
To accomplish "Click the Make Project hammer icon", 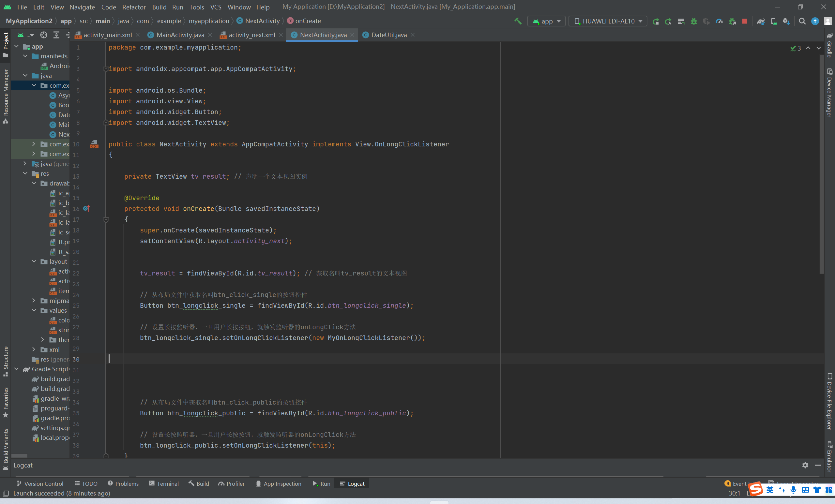I will click(518, 21).
